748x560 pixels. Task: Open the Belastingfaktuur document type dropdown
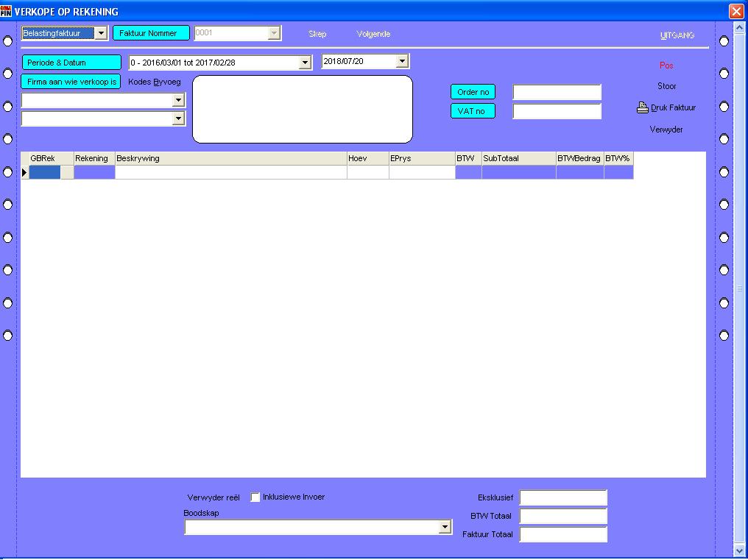pos(101,33)
